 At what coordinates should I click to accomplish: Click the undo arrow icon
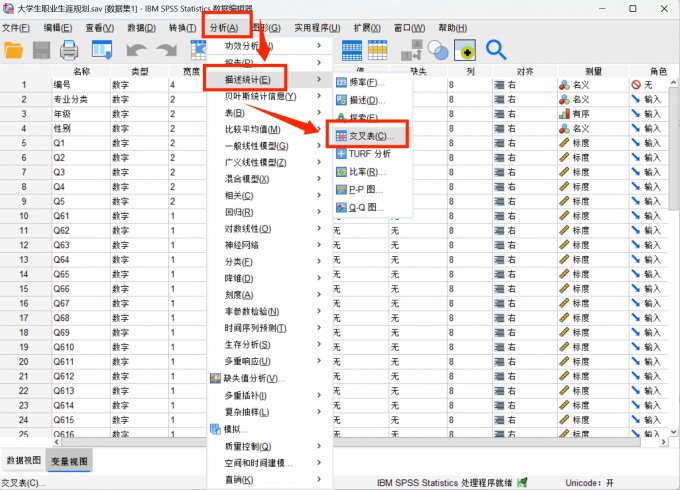click(136, 50)
